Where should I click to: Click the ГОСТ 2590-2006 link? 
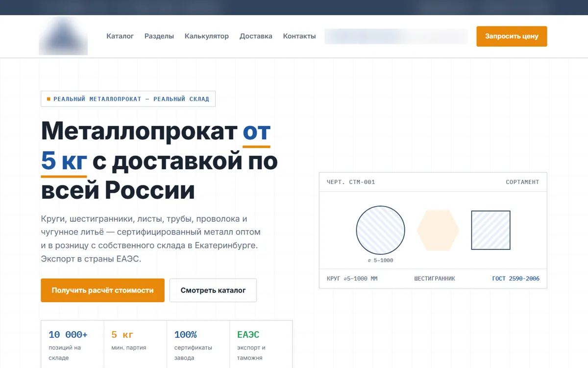(x=516, y=279)
